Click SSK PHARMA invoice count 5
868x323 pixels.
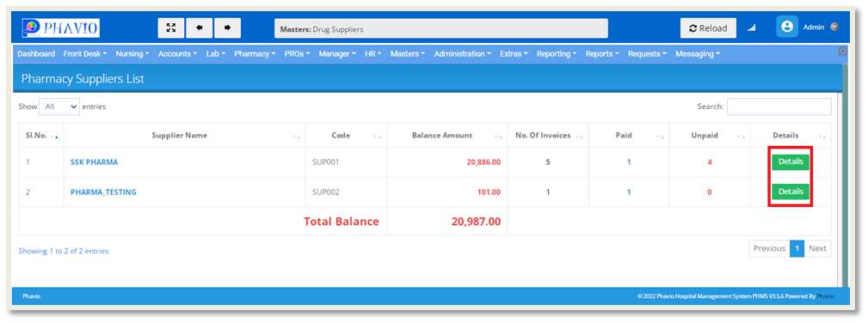click(x=548, y=162)
